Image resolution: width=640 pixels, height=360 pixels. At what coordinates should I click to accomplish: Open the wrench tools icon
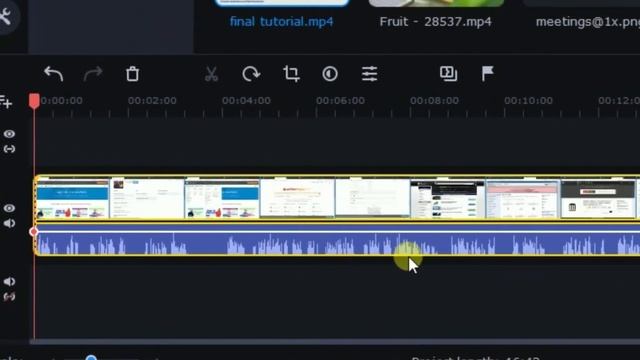coord(5,16)
